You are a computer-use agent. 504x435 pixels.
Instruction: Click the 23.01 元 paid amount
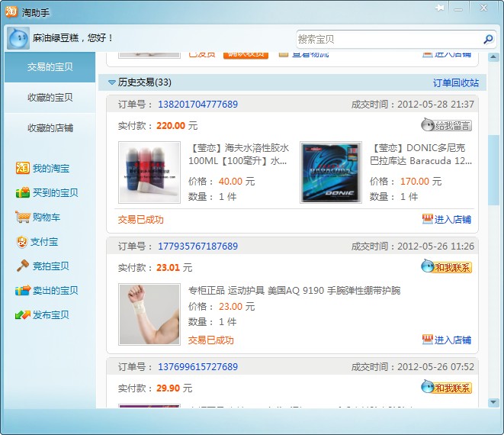pyautogui.click(x=174, y=267)
